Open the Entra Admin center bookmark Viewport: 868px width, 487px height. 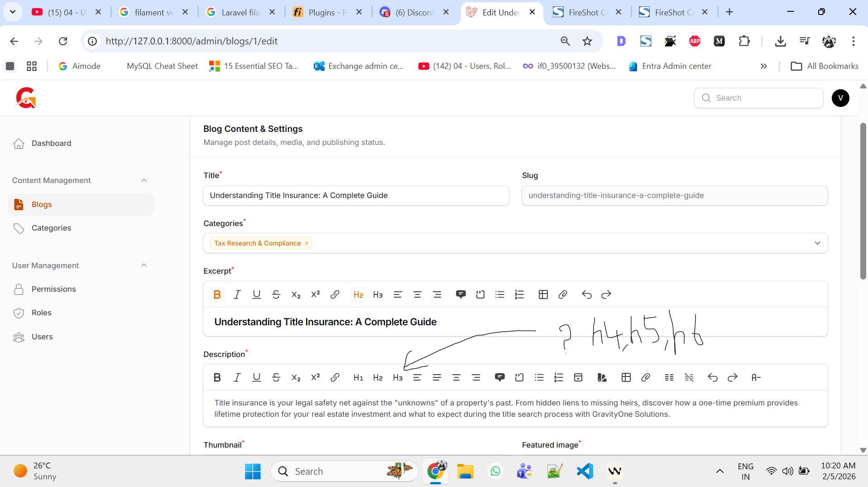pyautogui.click(x=670, y=66)
